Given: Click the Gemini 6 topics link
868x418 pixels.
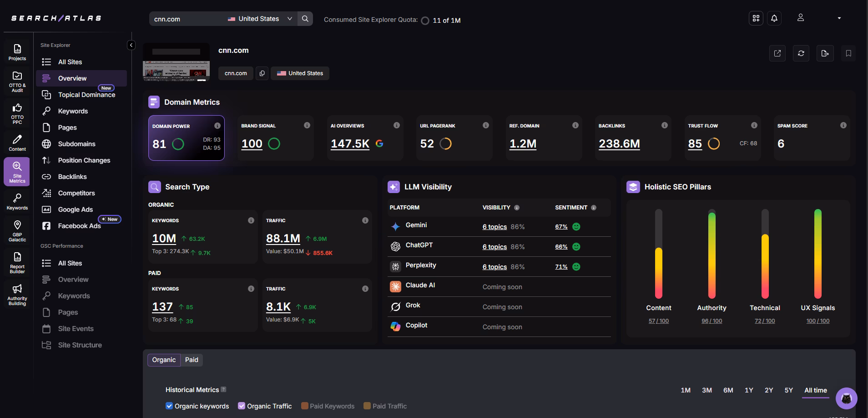Looking at the screenshot, I should 495,227.
